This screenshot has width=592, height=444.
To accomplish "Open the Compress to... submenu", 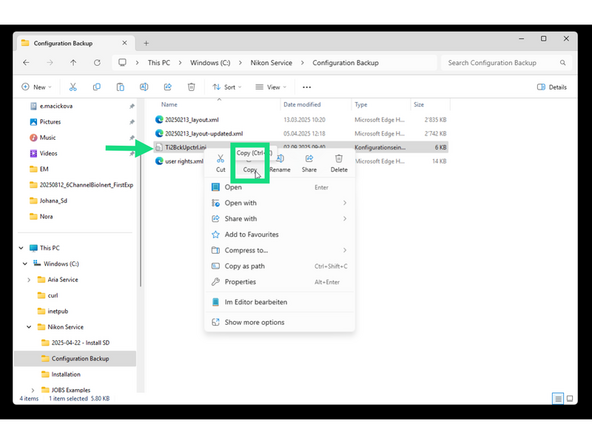I will 279,250.
